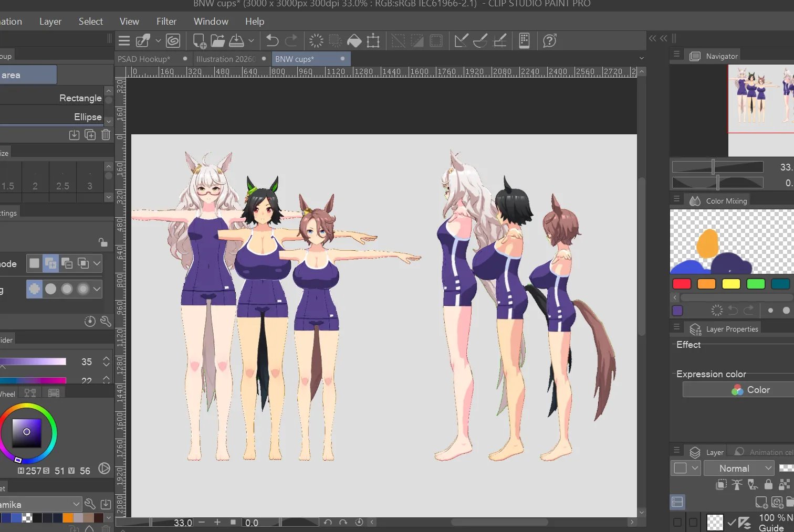This screenshot has width=794, height=532.
Task: Delete the selected sub tool with trash icon
Action: click(106, 135)
